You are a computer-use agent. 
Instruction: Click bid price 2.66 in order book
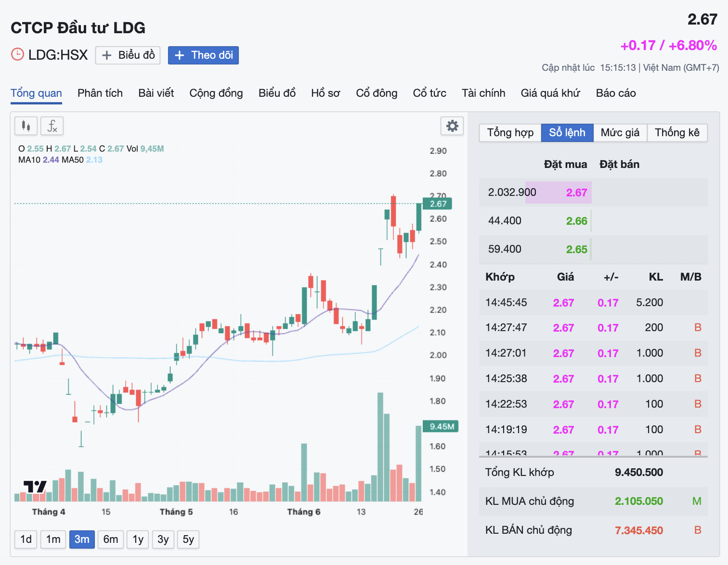point(576,221)
